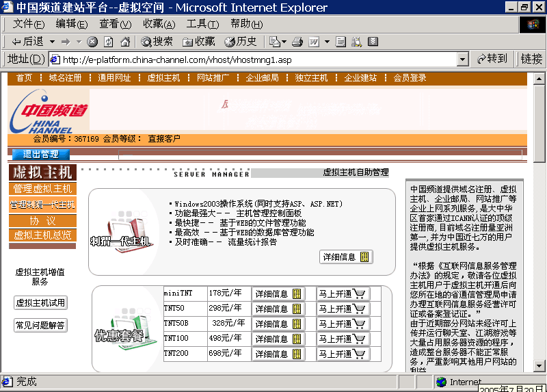Open the 独立主机 nav link
Screen dimensions: 547x392
(311, 78)
